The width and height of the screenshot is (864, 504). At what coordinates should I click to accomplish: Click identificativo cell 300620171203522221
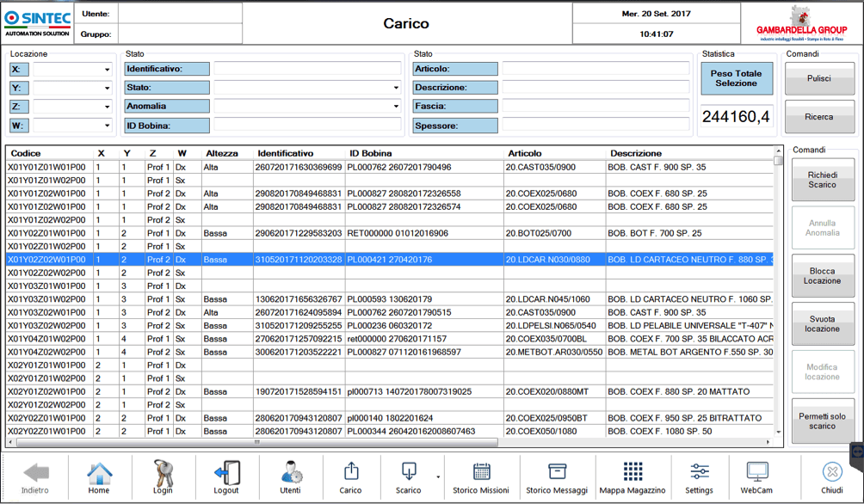tap(299, 353)
